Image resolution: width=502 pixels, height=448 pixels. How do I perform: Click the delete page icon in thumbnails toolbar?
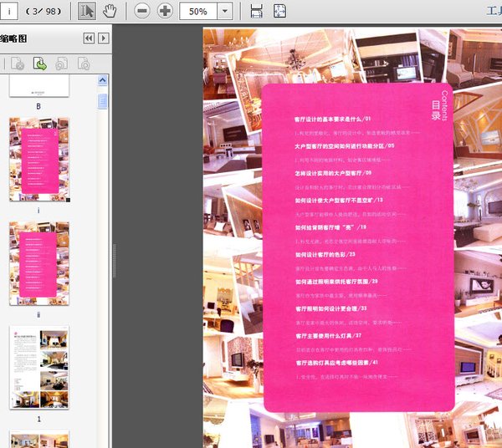18,63
